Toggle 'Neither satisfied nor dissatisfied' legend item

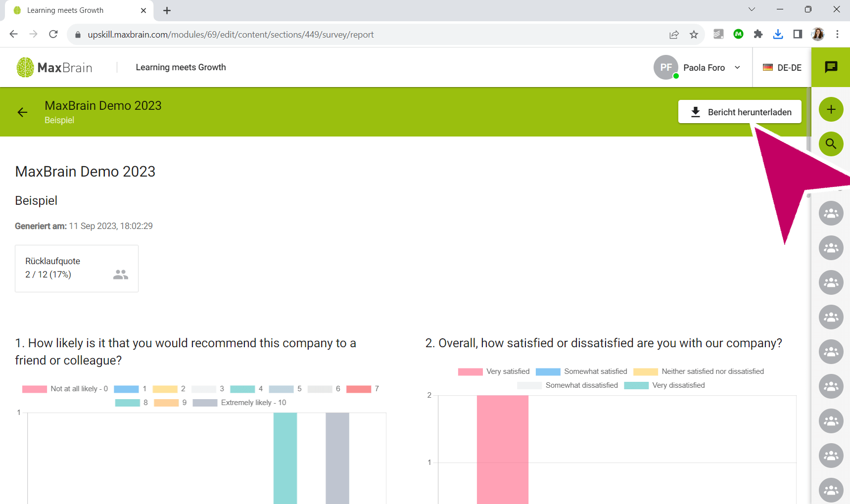click(699, 371)
